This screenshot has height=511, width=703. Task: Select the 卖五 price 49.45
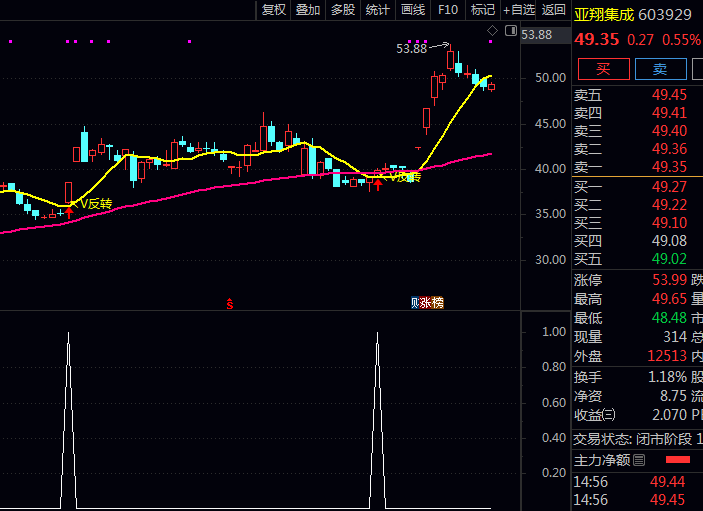(669, 95)
